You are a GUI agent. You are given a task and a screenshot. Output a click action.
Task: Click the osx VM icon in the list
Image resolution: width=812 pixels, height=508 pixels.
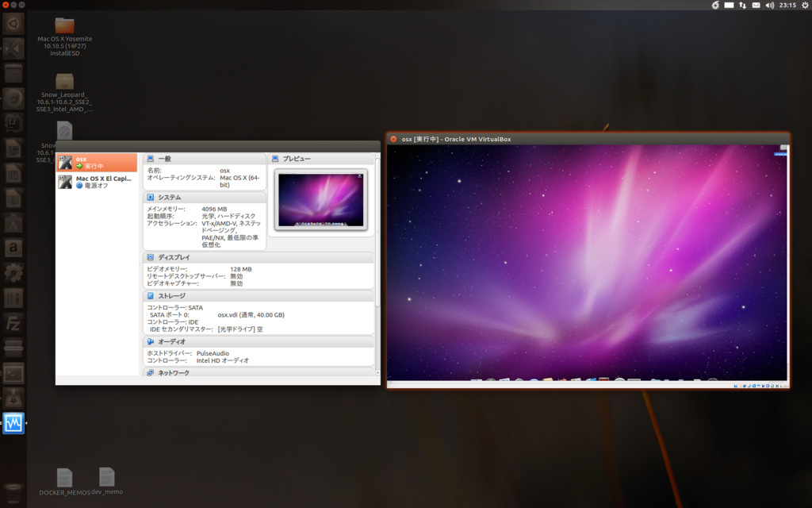(65, 162)
